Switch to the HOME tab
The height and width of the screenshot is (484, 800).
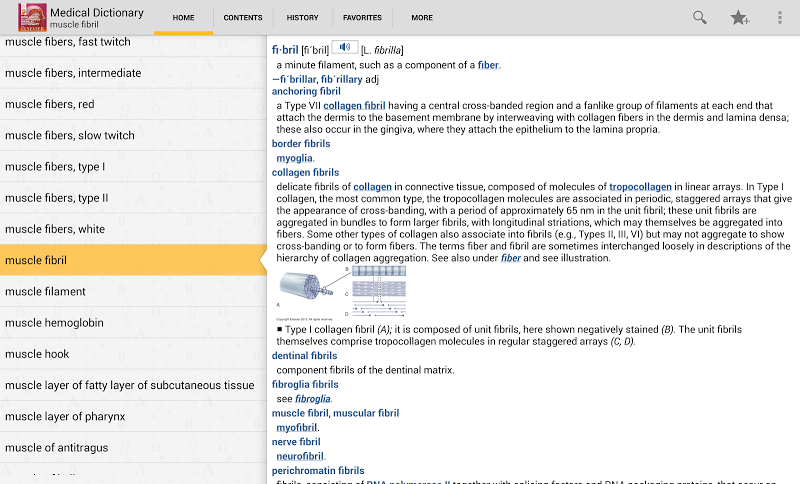[183, 17]
